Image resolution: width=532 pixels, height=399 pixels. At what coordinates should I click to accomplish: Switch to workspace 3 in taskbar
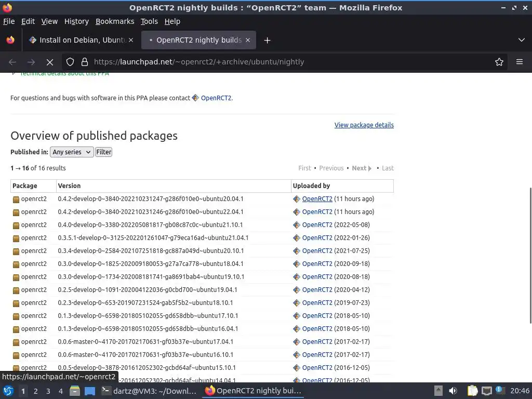point(48,391)
